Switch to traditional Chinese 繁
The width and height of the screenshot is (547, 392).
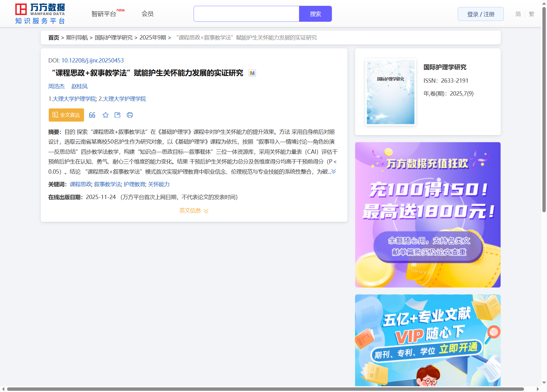pos(531,14)
